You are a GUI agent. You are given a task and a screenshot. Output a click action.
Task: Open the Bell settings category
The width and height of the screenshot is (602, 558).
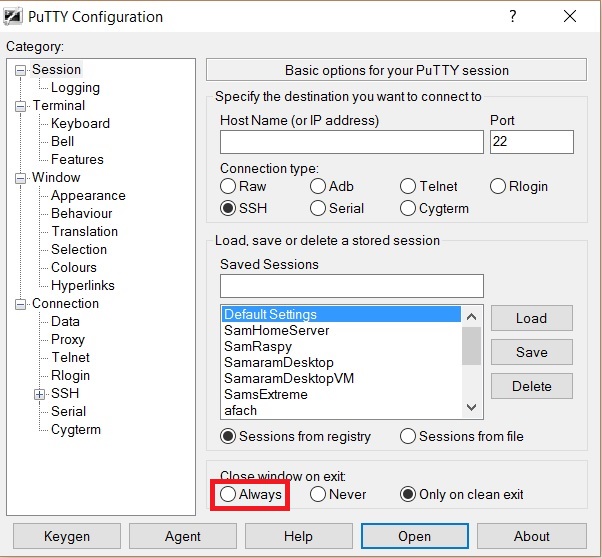coord(62,141)
